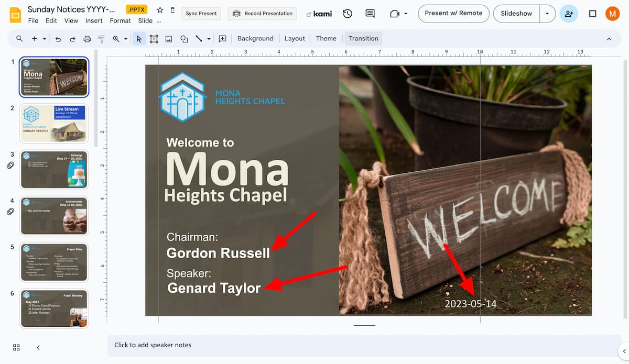Redo the last change
The height and width of the screenshot is (364, 629).
point(72,38)
